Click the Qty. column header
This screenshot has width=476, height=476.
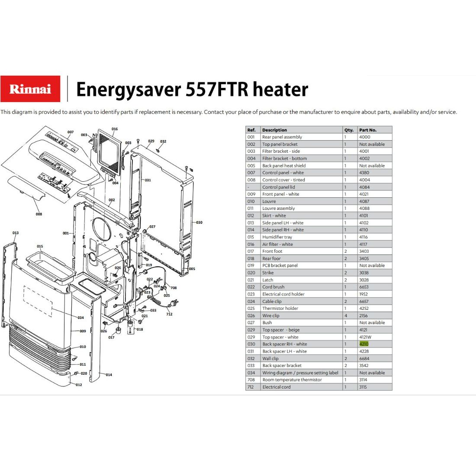(x=349, y=130)
